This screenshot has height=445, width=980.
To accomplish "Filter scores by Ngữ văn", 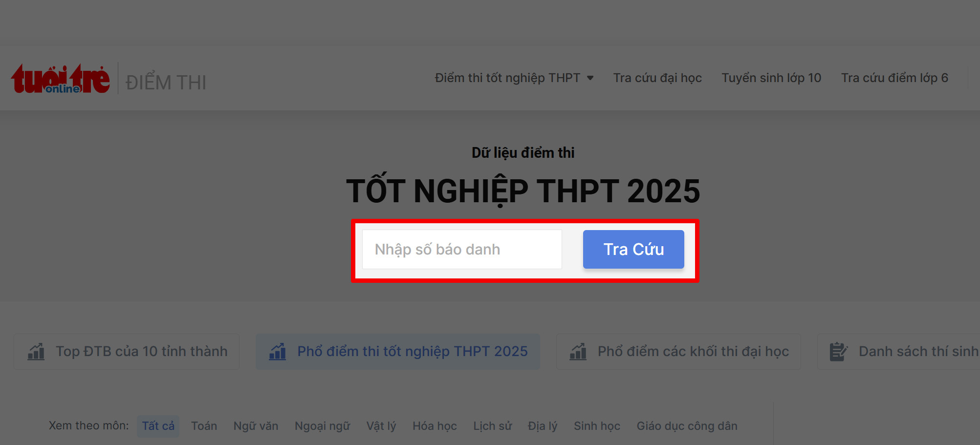I will [256, 426].
